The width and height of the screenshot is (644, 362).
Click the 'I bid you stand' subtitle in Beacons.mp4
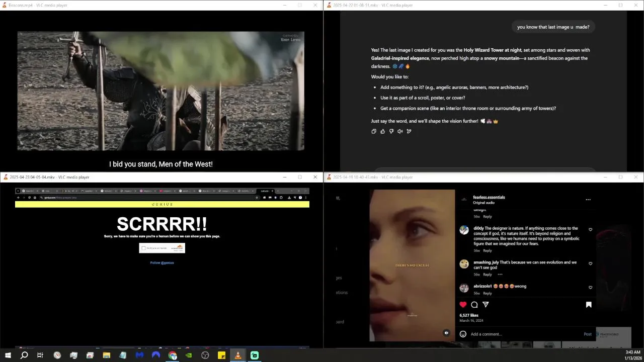[x=161, y=164]
